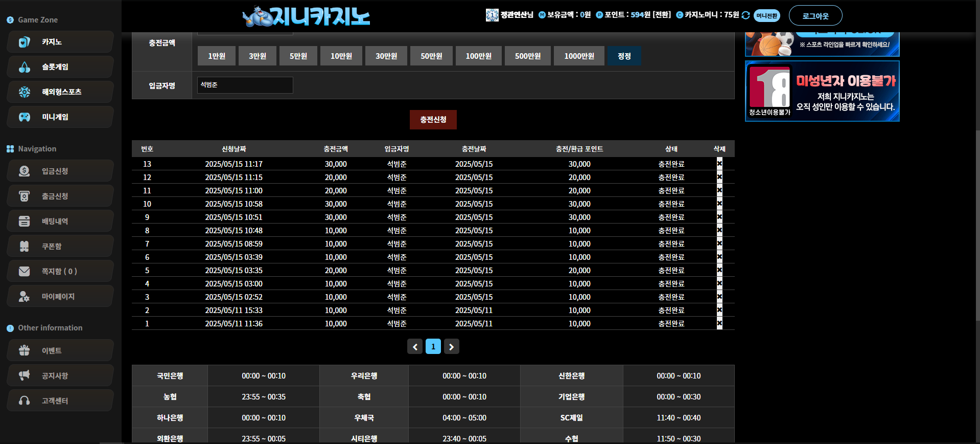Click the Genie Casino logo
Screen dimensions: 980x444
pyautogui.click(x=306, y=16)
